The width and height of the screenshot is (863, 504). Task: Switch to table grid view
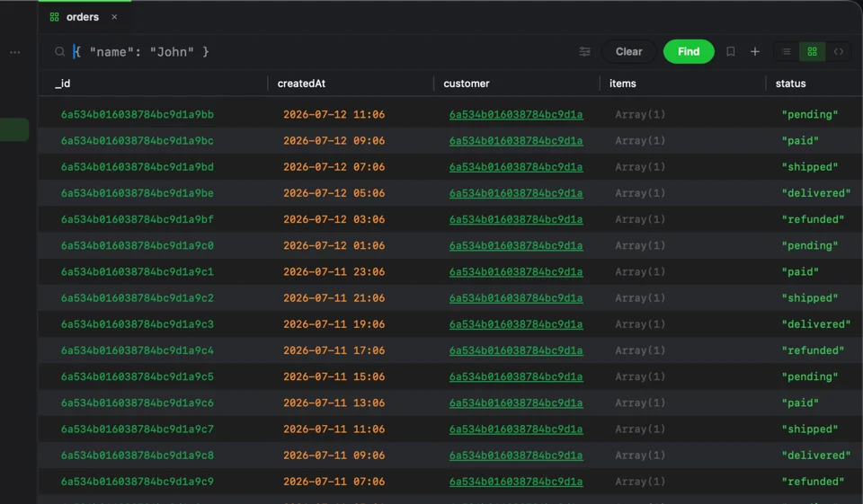pyautogui.click(x=812, y=52)
